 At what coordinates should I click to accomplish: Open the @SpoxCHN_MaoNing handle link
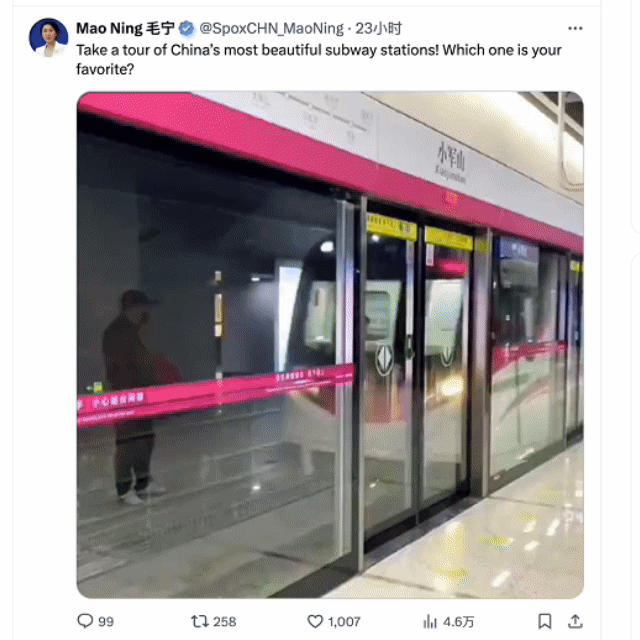[x=271, y=29]
